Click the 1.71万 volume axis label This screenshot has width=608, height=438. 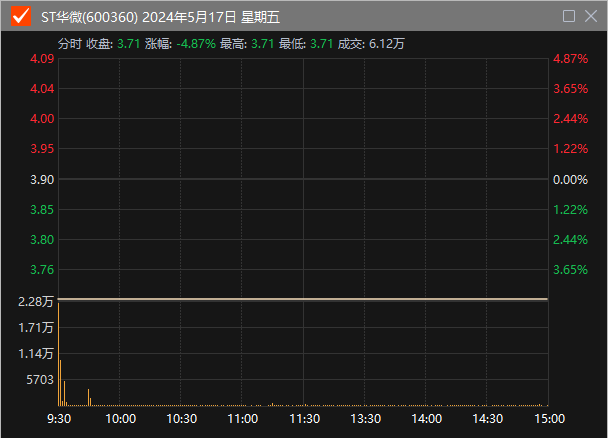click(x=36, y=328)
